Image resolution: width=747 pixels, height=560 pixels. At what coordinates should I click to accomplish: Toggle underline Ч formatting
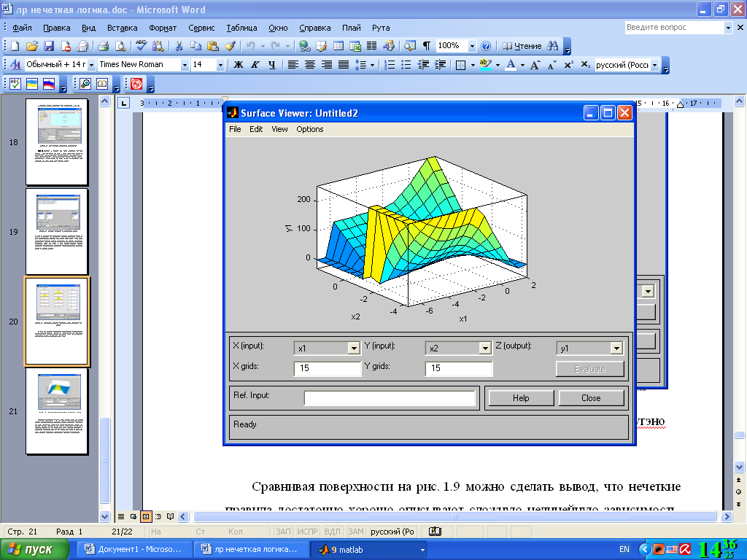[x=271, y=65]
